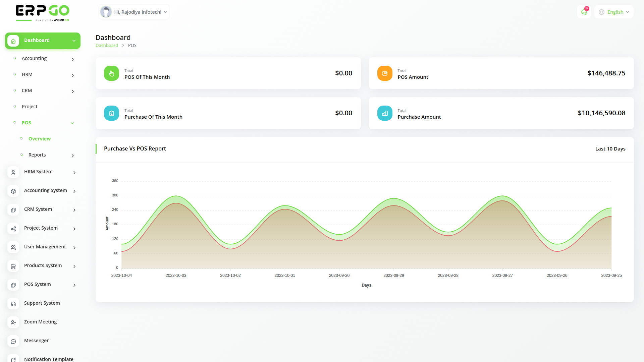
Task: Open the Support System headset icon
Action: click(x=13, y=304)
